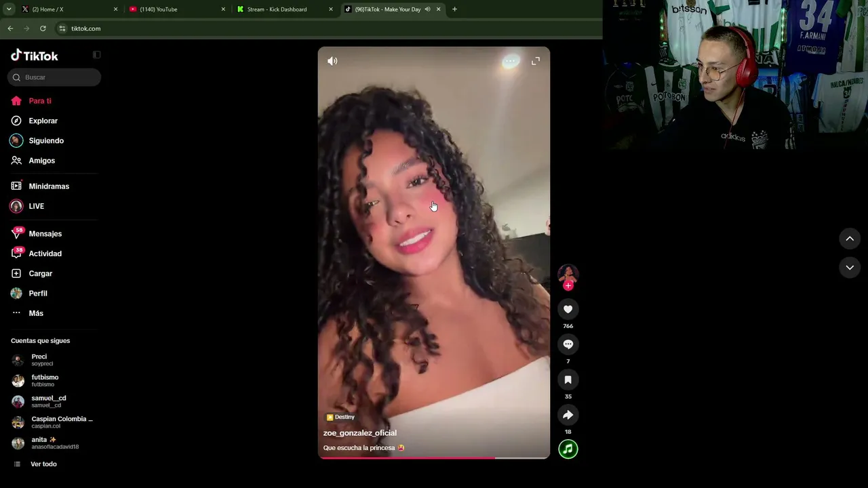Open the anita followed account

pos(54,443)
